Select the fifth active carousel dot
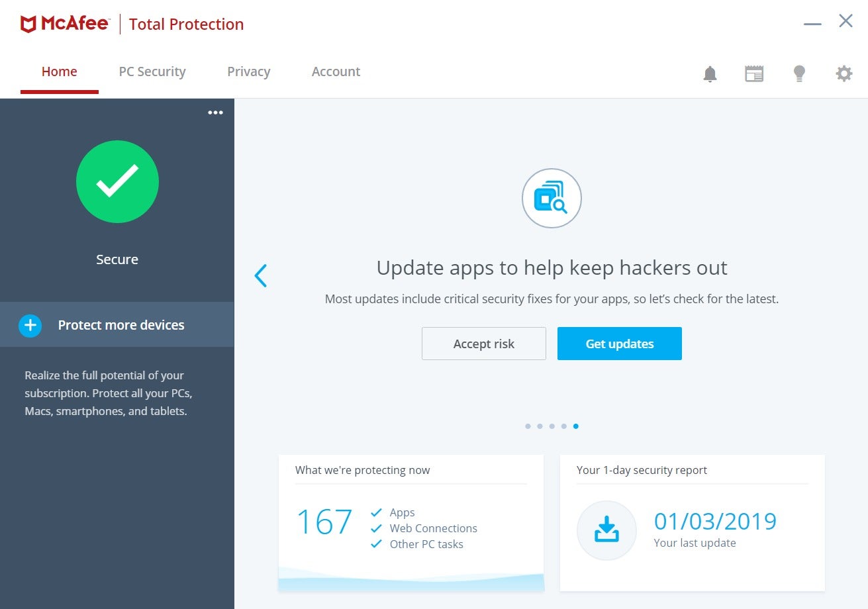868x609 pixels. (x=576, y=426)
